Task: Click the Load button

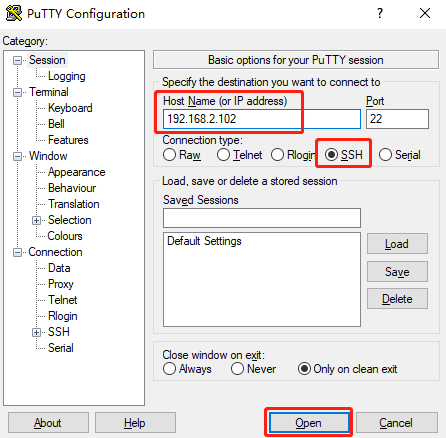Action: (x=397, y=244)
